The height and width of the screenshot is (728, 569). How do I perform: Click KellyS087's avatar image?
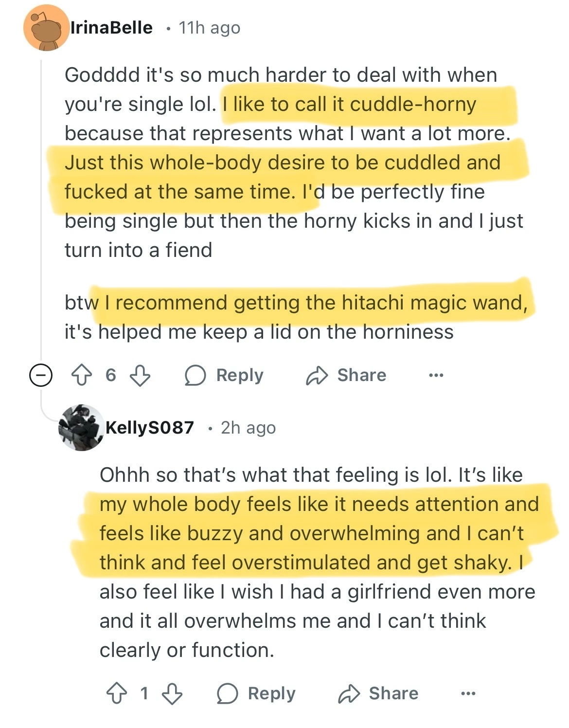click(x=81, y=428)
